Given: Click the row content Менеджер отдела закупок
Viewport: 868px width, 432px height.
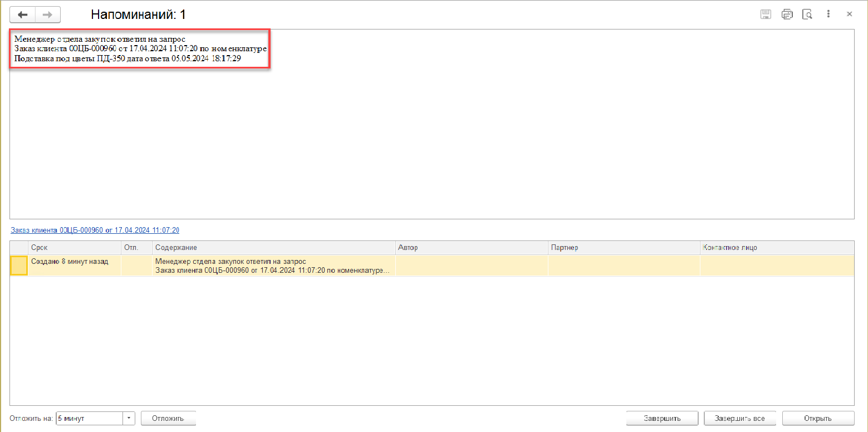Looking at the screenshot, I should tap(273, 266).
